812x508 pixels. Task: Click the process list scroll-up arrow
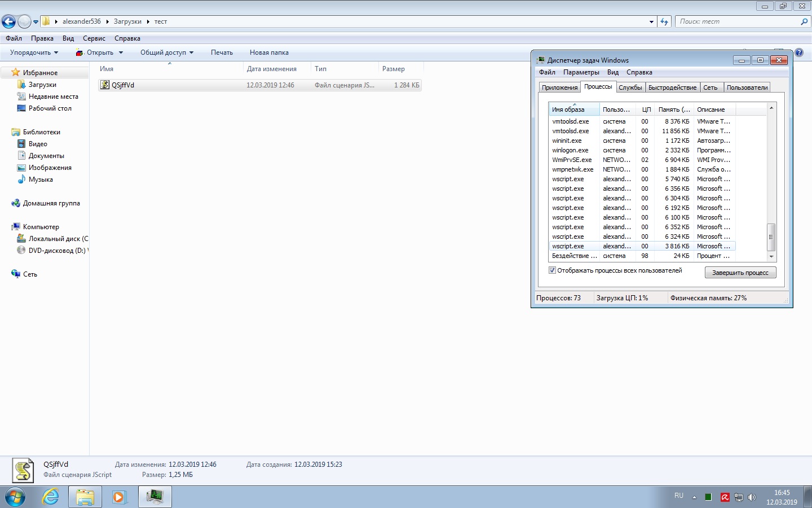(771, 107)
